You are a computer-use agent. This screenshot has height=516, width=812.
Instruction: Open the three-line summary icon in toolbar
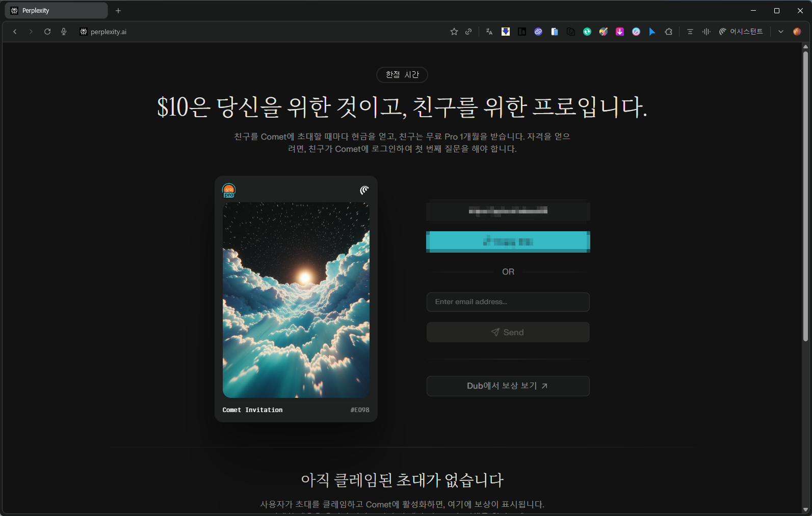pyautogui.click(x=690, y=32)
